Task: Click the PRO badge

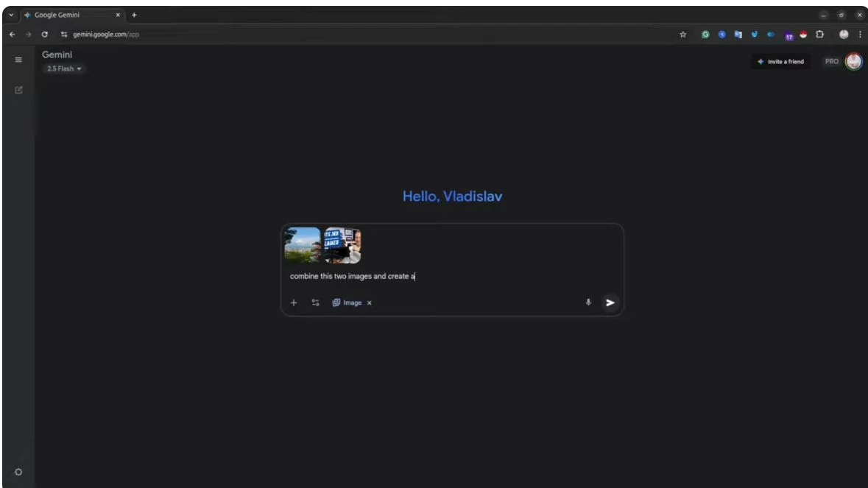Action: (x=831, y=61)
